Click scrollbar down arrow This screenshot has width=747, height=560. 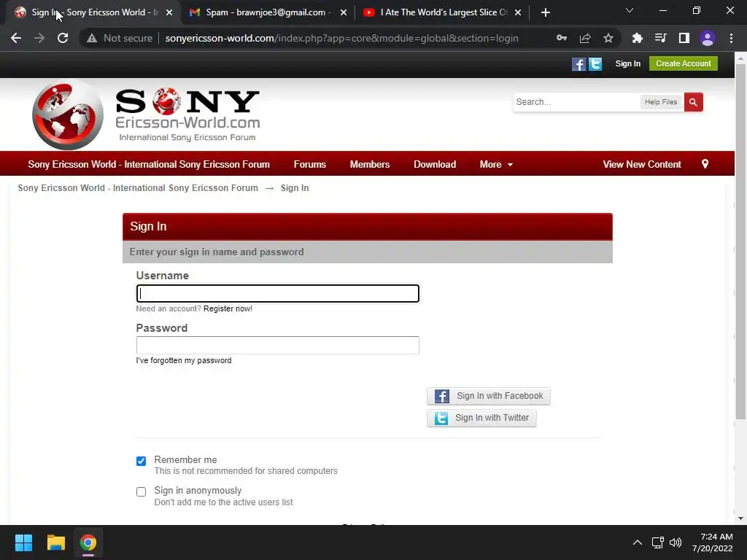pos(740,518)
